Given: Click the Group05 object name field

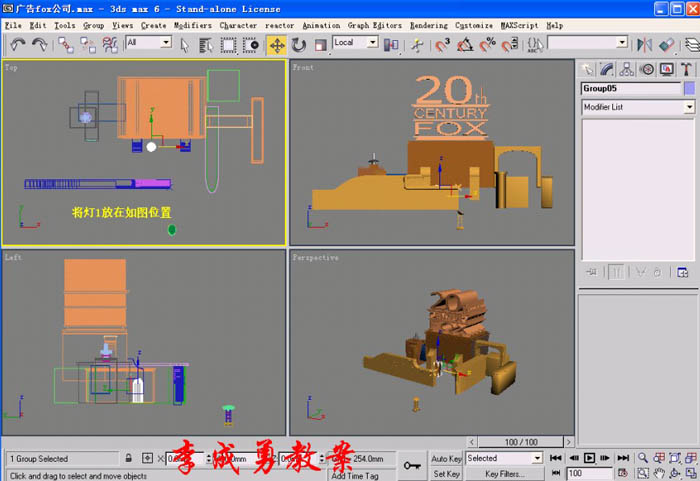Looking at the screenshot, I should tap(630, 88).
